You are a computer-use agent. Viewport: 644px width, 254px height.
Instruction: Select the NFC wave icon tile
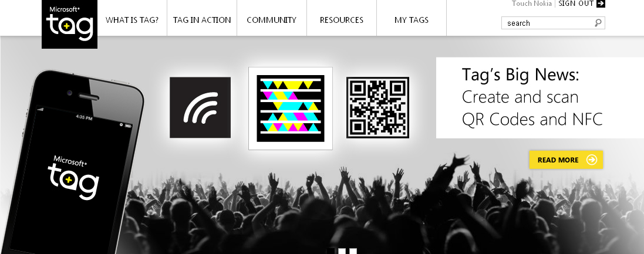click(x=200, y=107)
